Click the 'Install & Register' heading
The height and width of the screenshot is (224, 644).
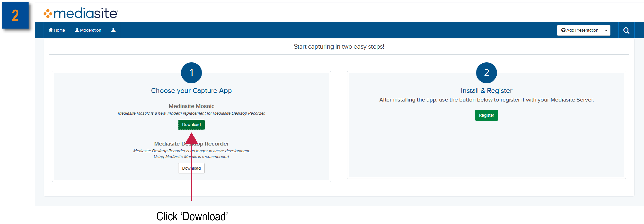tap(486, 91)
